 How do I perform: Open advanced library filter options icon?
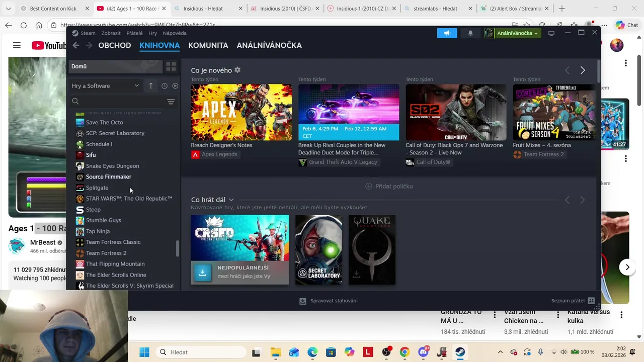coord(171,102)
